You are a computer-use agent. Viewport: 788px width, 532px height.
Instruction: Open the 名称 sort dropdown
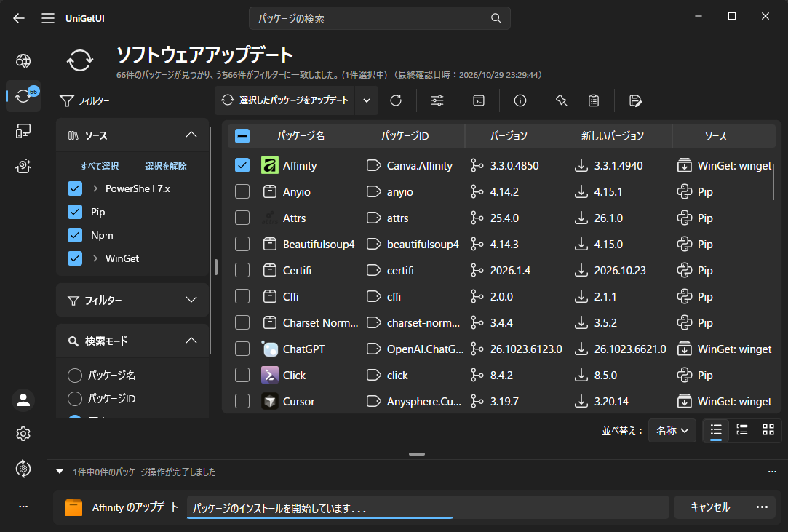(672, 430)
